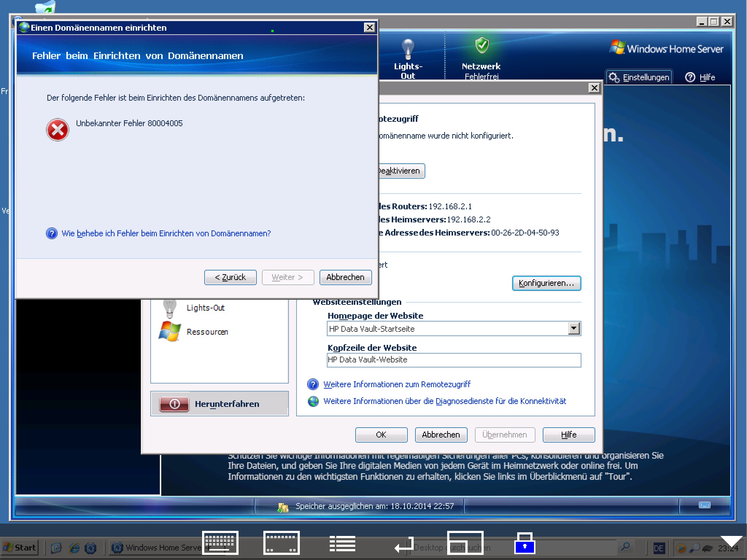Select Lights-Out in settings sidebar list
The image size is (747, 560).
(x=205, y=308)
